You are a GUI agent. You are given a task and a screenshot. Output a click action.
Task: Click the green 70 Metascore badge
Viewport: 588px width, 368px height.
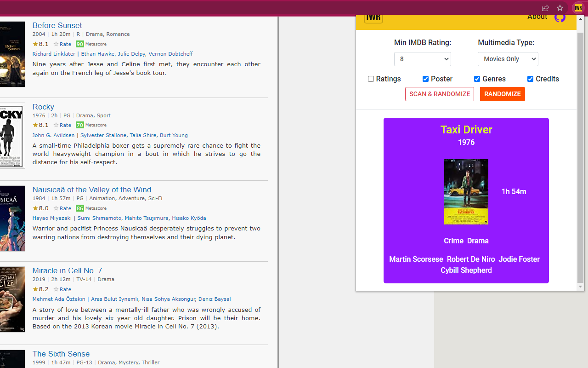(x=80, y=125)
